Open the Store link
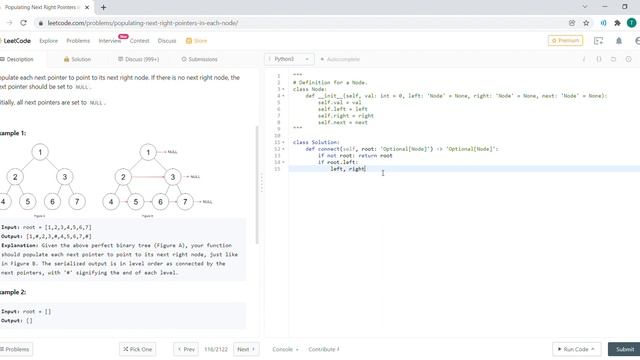The width and height of the screenshot is (640, 360). click(197, 41)
